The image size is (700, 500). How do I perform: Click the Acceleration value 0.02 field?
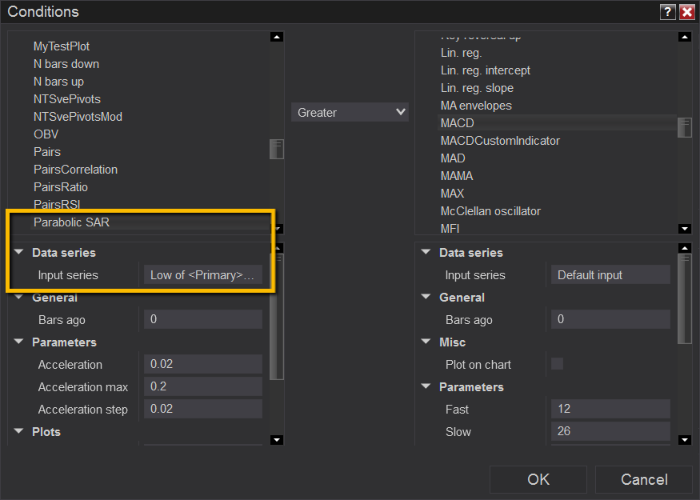coord(203,364)
